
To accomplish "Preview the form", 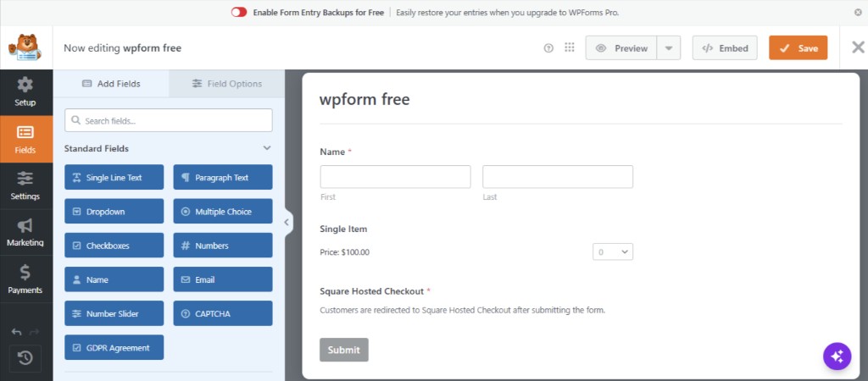I will click(x=621, y=48).
